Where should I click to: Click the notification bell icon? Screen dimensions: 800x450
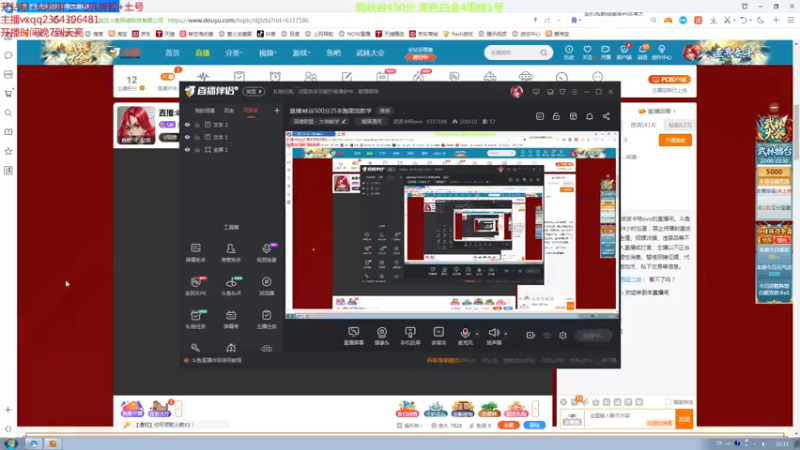point(589,116)
